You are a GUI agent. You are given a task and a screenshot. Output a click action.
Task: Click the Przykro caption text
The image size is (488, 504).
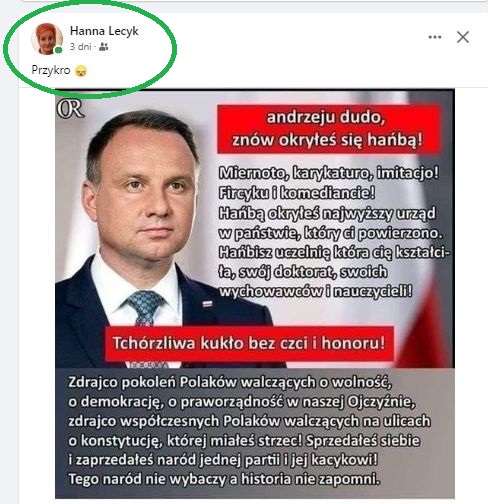pyautogui.click(x=51, y=70)
